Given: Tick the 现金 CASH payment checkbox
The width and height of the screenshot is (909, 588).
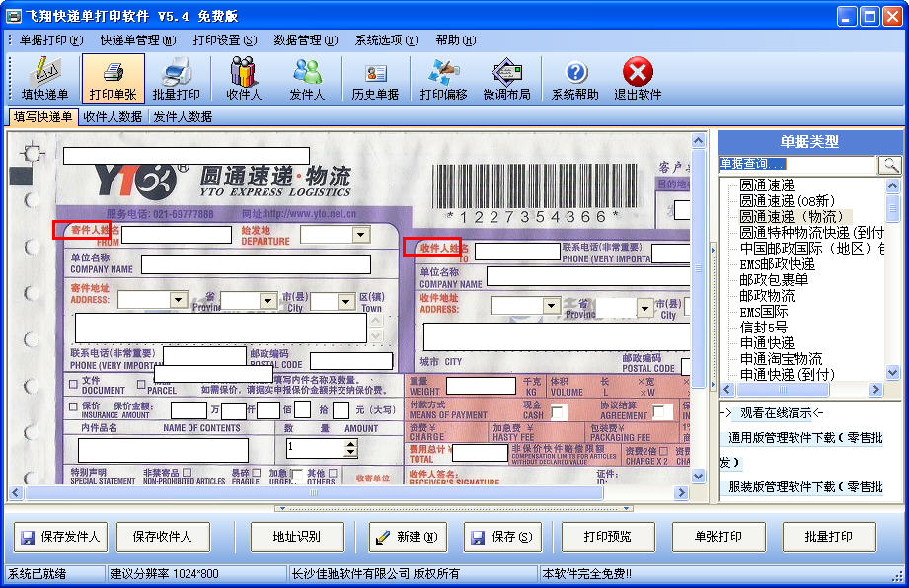Looking at the screenshot, I should coord(559,411).
